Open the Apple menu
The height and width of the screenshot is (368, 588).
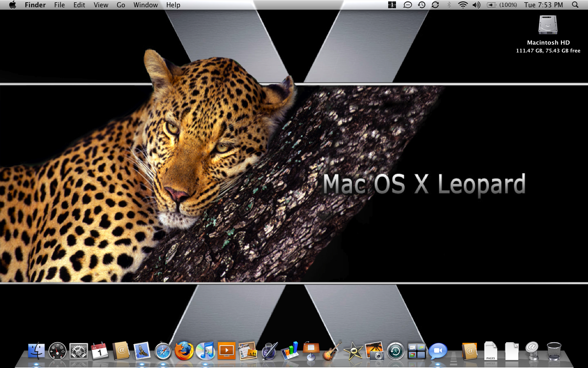[12, 5]
